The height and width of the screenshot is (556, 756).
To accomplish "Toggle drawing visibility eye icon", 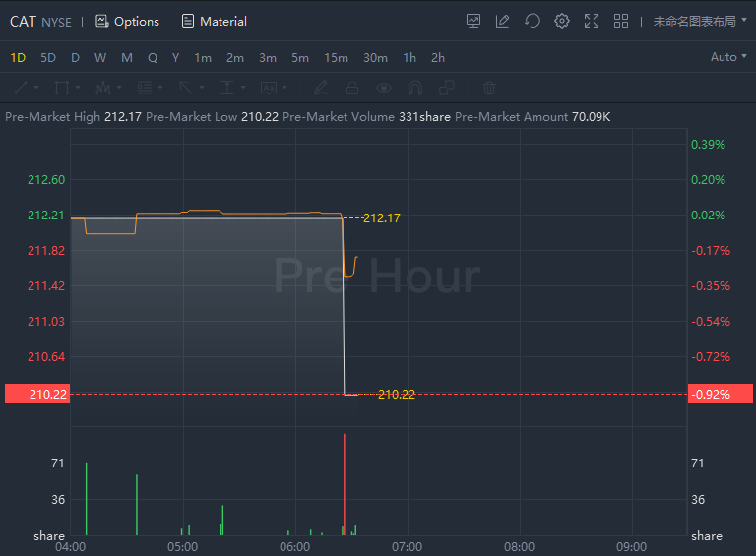I will (x=384, y=88).
